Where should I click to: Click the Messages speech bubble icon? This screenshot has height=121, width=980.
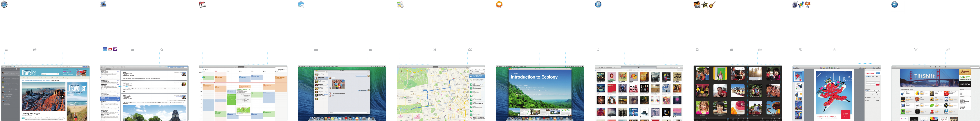point(301,5)
